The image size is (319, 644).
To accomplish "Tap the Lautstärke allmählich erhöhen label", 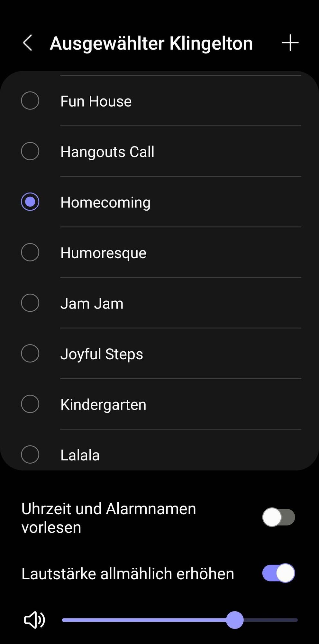I will (128, 574).
